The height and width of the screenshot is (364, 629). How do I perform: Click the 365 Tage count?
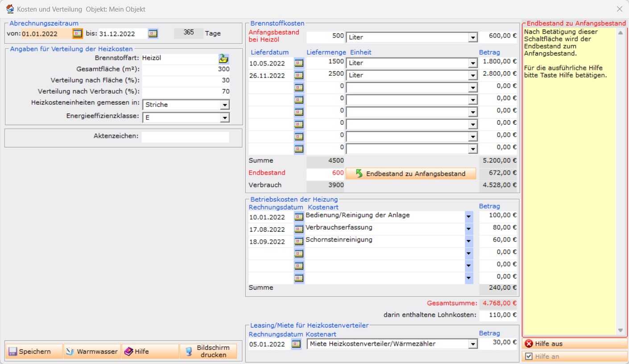click(x=189, y=33)
